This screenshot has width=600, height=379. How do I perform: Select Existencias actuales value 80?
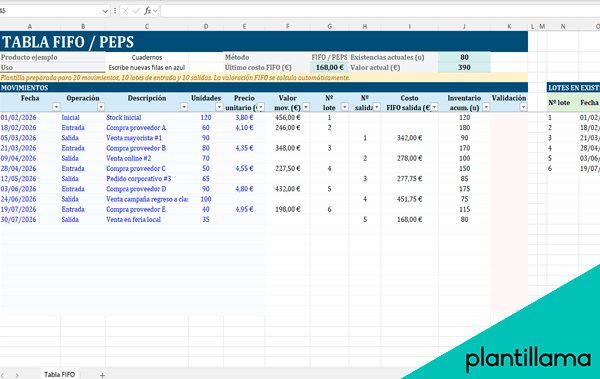click(464, 57)
